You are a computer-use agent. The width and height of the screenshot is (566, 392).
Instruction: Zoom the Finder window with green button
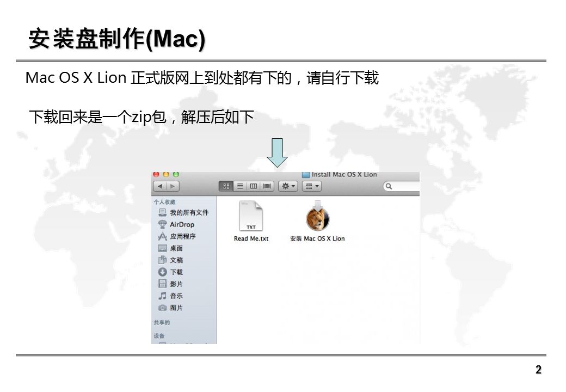click(x=176, y=175)
